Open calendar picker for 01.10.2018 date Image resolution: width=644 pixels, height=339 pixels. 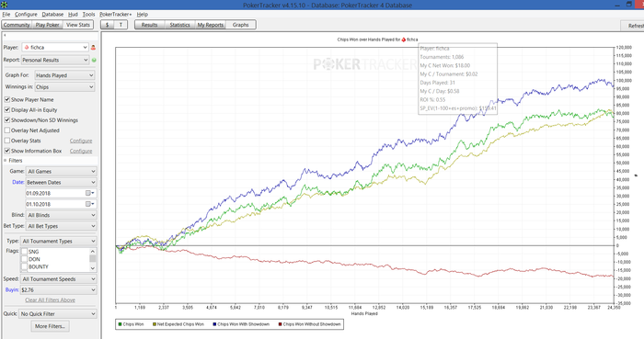[x=89, y=204]
